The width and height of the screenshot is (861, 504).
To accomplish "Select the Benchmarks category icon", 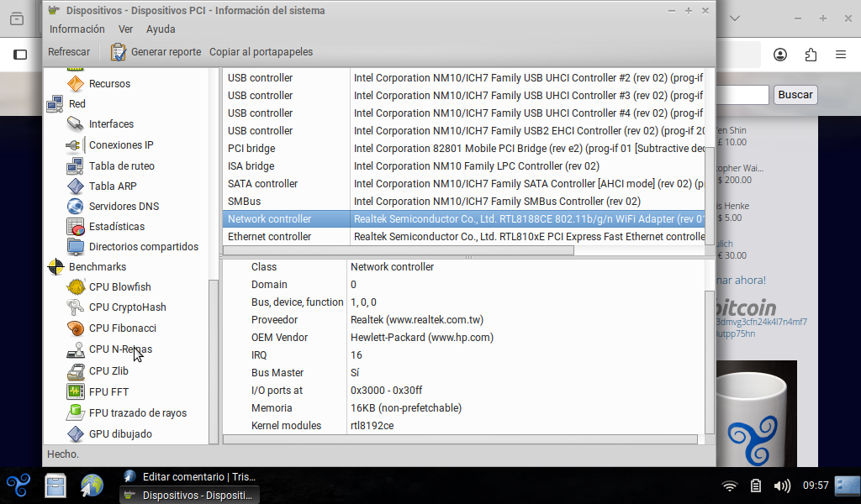I will coord(55,266).
